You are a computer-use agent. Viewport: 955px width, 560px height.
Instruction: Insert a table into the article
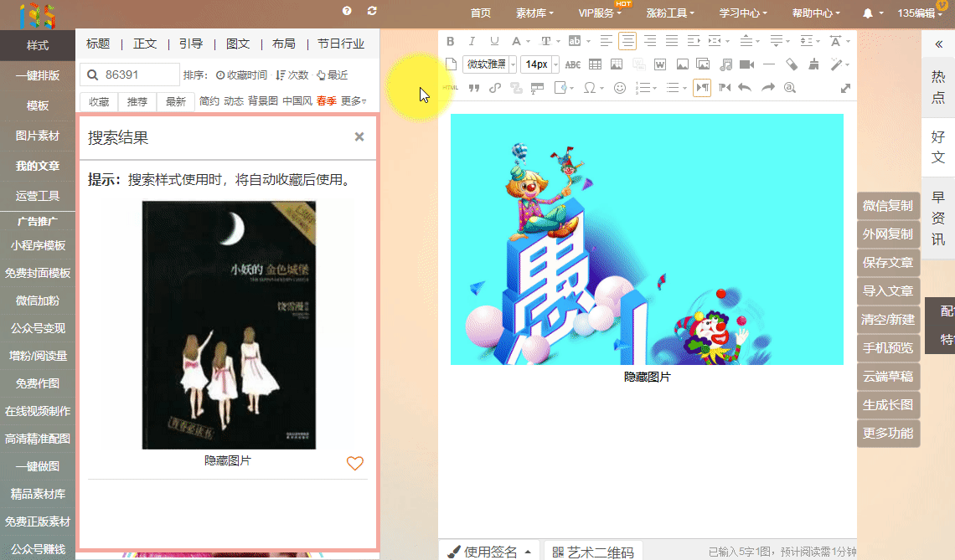(595, 64)
